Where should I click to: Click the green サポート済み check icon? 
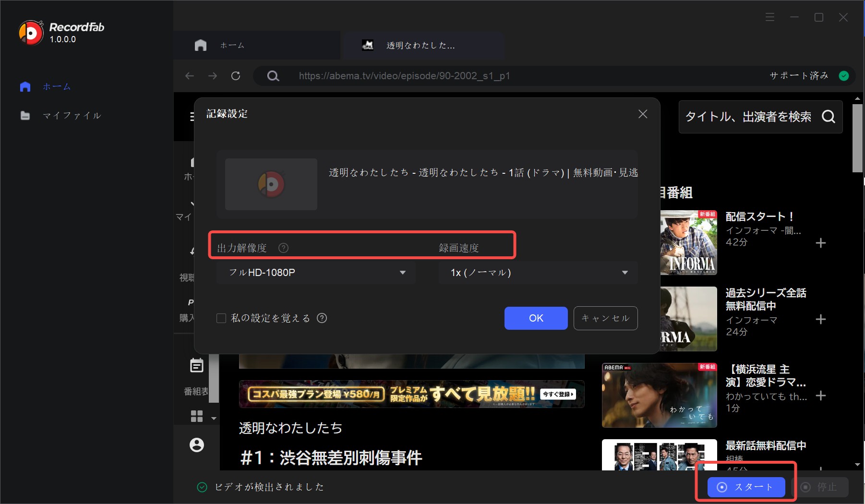pyautogui.click(x=844, y=76)
